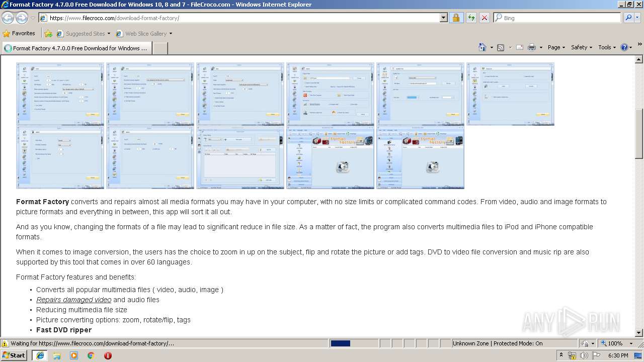Click the Read mail envelope icon
644x362 pixels.
point(519,47)
